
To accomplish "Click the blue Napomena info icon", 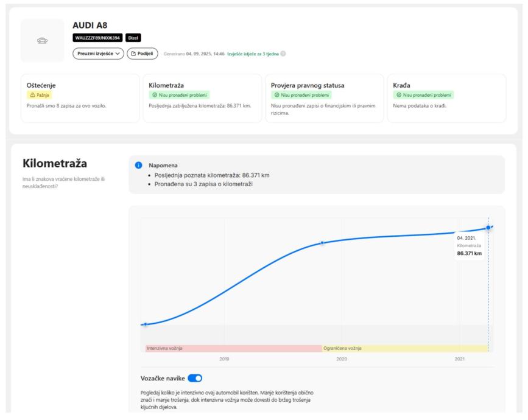I will click(138, 165).
